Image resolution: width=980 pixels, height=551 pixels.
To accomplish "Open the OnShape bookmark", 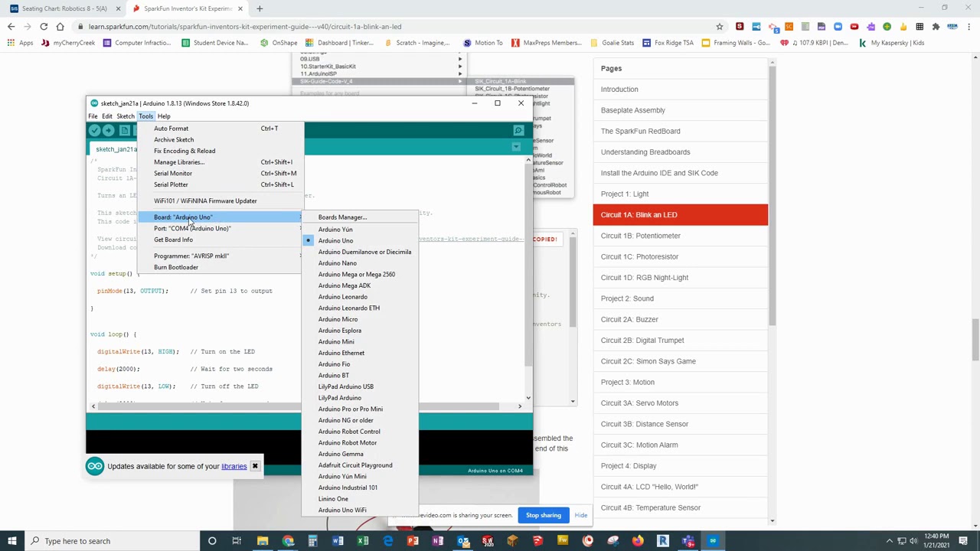I will (x=279, y=43).
